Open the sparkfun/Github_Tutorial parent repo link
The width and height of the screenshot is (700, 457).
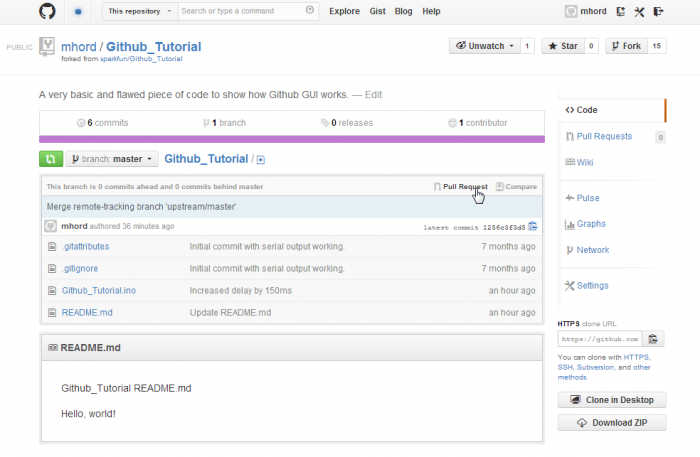pyautogui.click(x=141, y=59)
